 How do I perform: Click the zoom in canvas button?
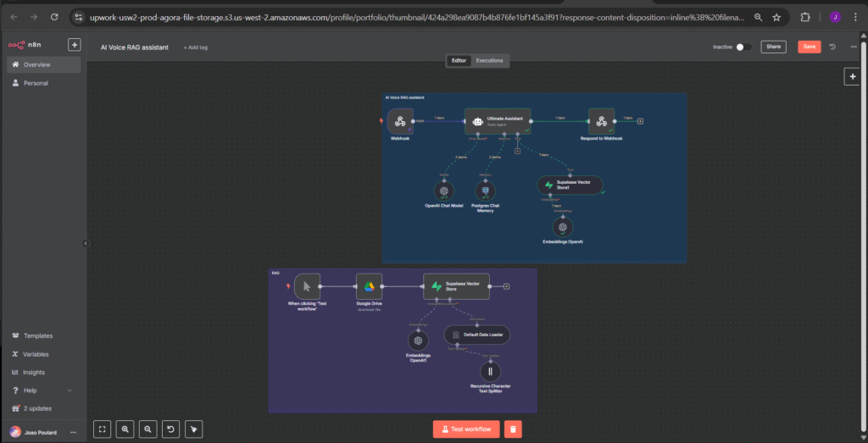tap(125, 429)
